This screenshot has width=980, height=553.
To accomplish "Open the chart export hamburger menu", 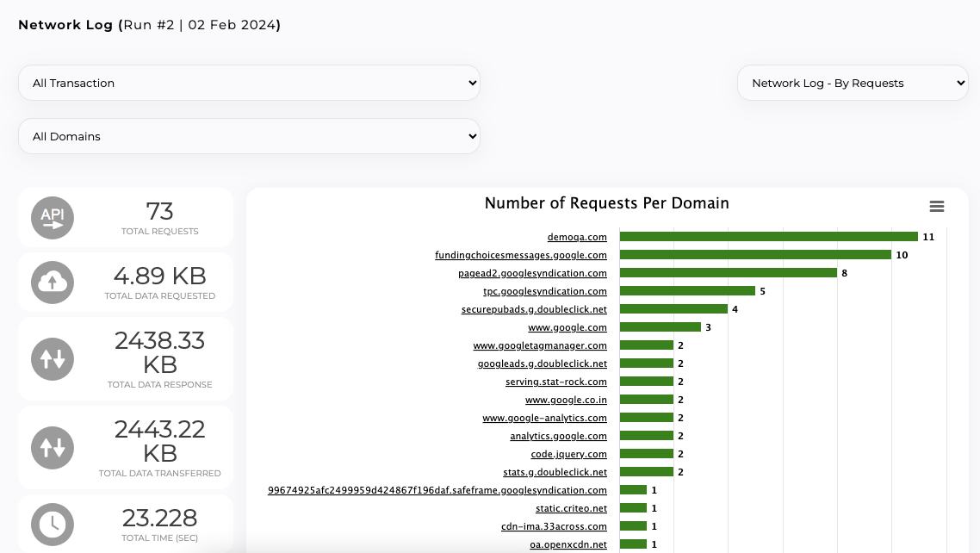I will coord(937,206).
